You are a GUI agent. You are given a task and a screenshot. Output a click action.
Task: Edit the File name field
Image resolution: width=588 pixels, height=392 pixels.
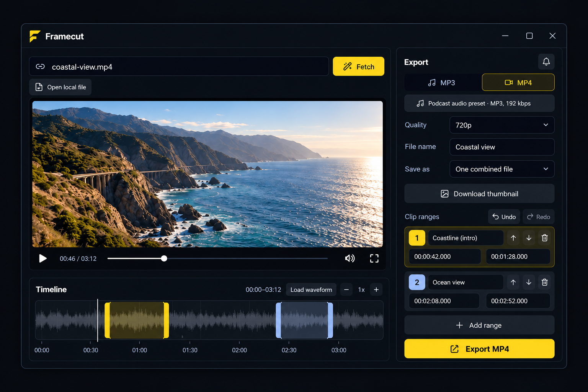pyautogui.click(x=502, y=147)
